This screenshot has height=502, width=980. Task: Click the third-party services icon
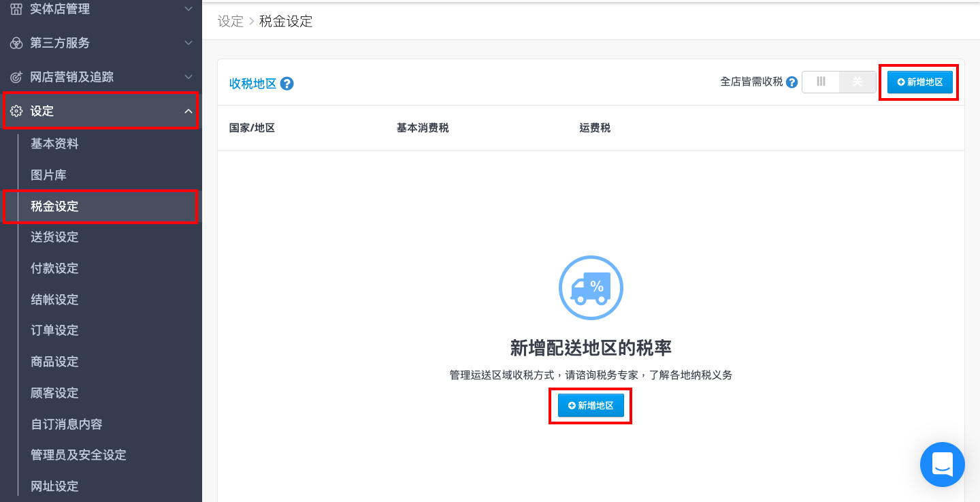pyautogui.click(x=16, y=43)
